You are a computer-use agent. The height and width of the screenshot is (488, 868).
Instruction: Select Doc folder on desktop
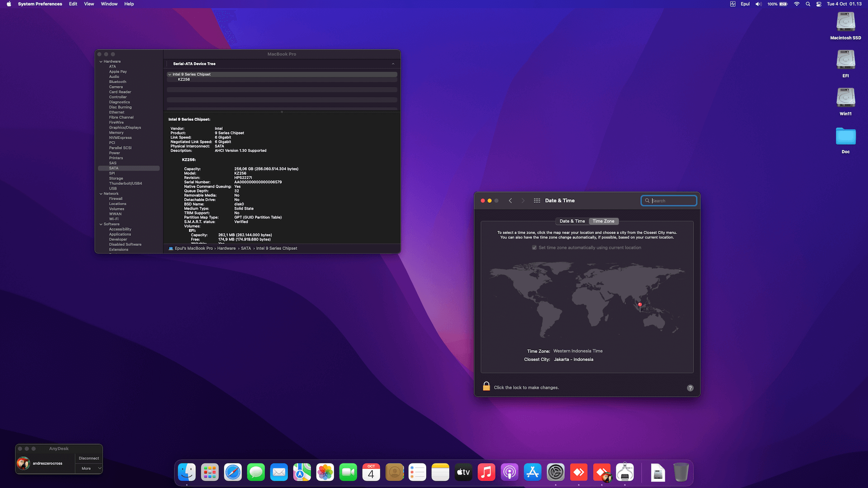(845, 140)
